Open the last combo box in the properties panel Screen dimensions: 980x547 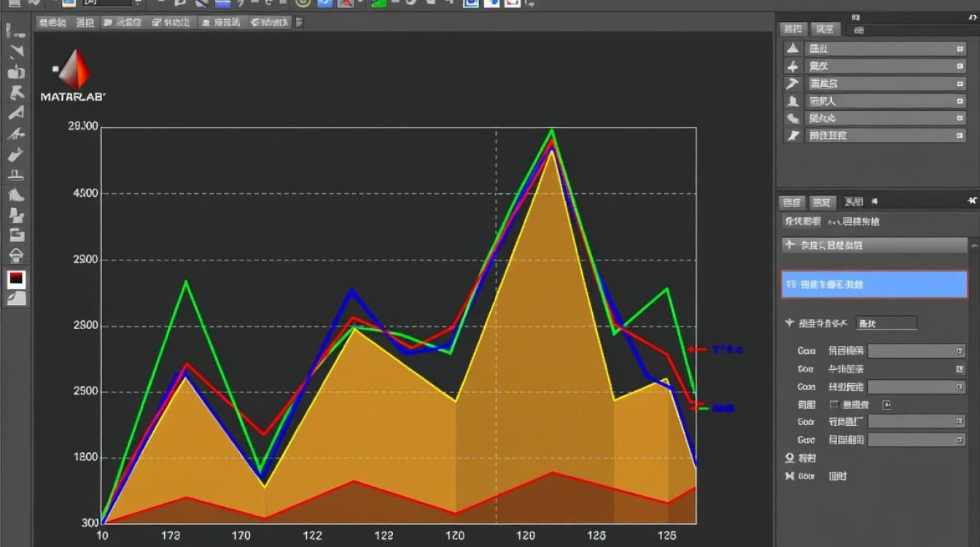click(917, 440)
